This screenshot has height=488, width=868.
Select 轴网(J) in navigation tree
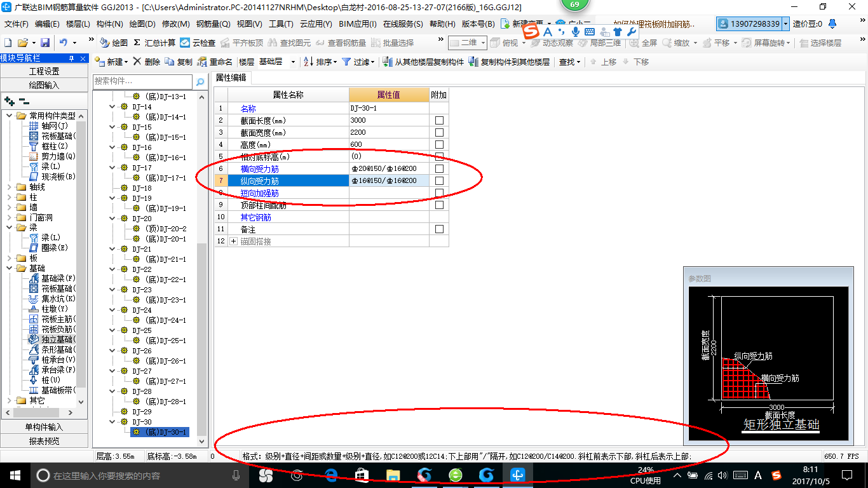[x=48, y=126]
